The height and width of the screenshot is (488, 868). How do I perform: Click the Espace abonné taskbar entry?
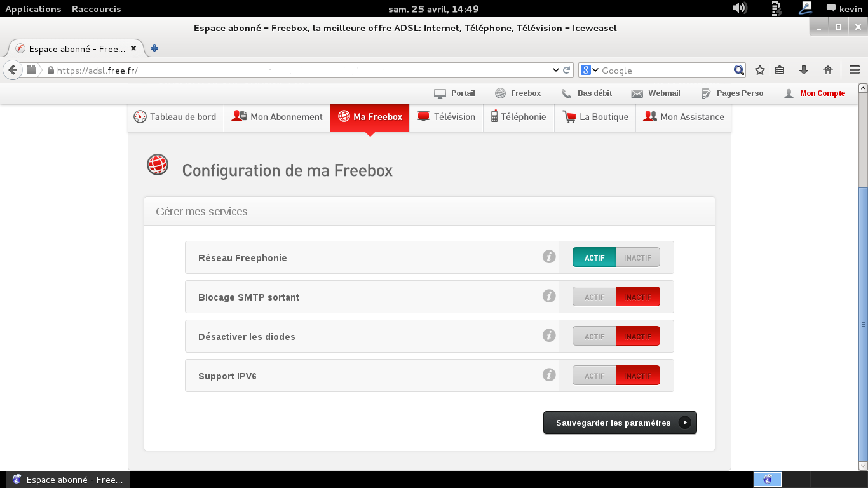click(67, 480)
